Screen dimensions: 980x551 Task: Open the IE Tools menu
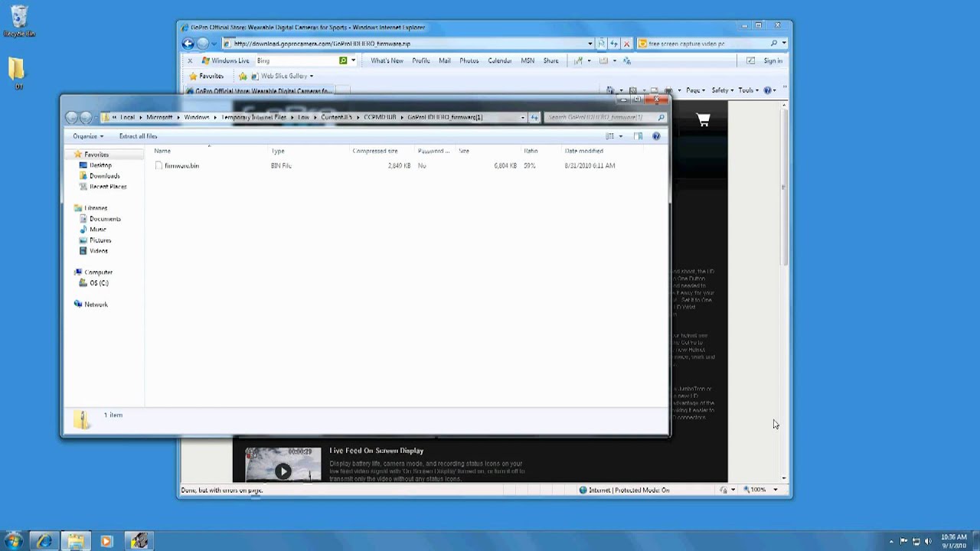coord(748,90)
